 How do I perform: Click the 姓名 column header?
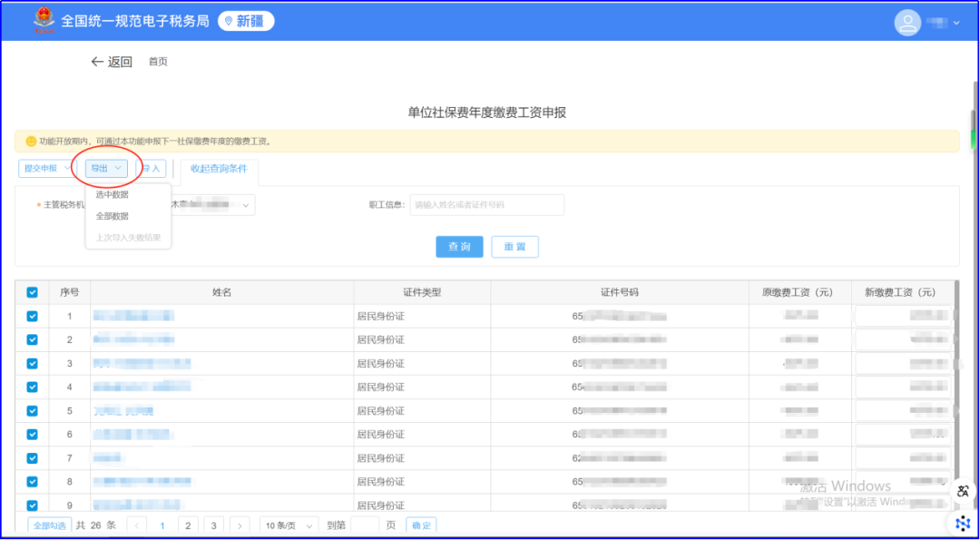point(222,292)
